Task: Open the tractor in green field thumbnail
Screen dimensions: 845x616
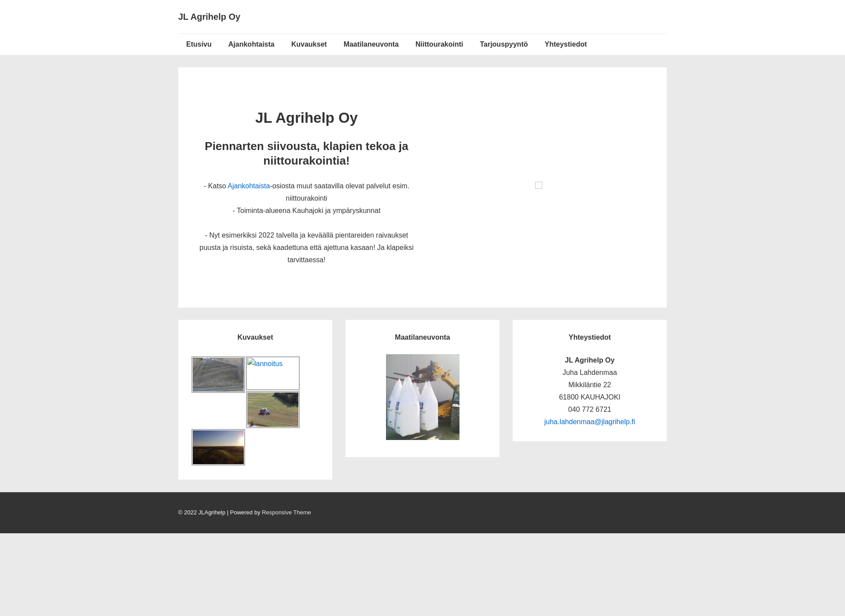Action: 273,410
